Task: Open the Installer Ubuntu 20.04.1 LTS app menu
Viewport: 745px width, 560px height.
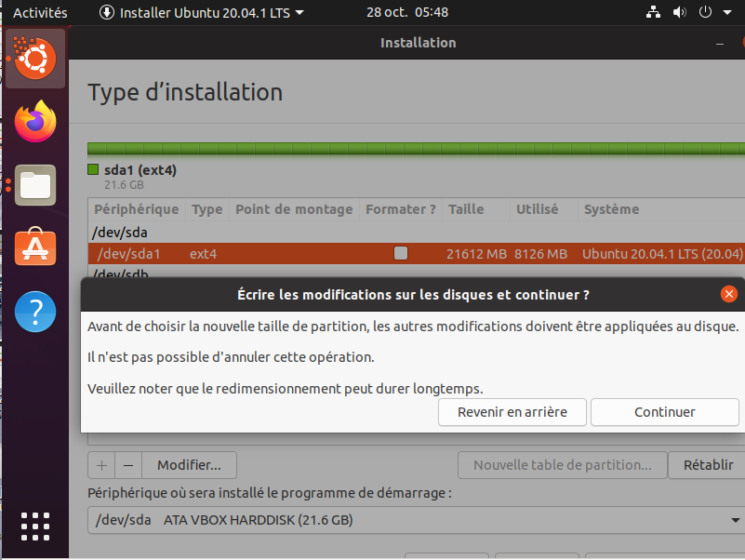Action: point(201,12)
